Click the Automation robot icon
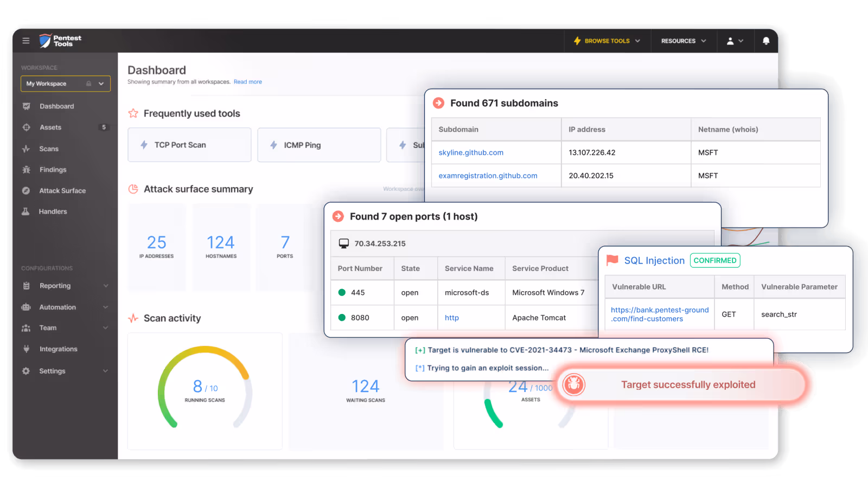Image resolution: width=868 pixels, height=488 pixels. tap(26, 307)
